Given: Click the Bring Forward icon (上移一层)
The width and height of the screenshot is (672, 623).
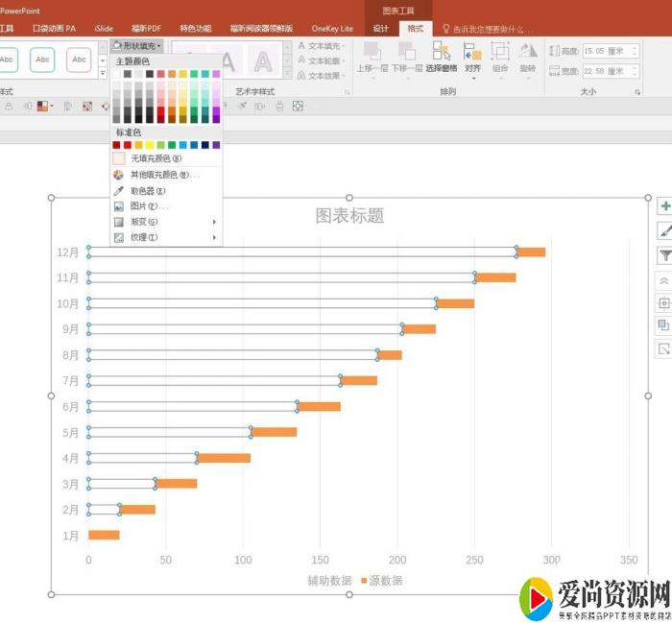Looking at the screenshot, I should (372, 56).
